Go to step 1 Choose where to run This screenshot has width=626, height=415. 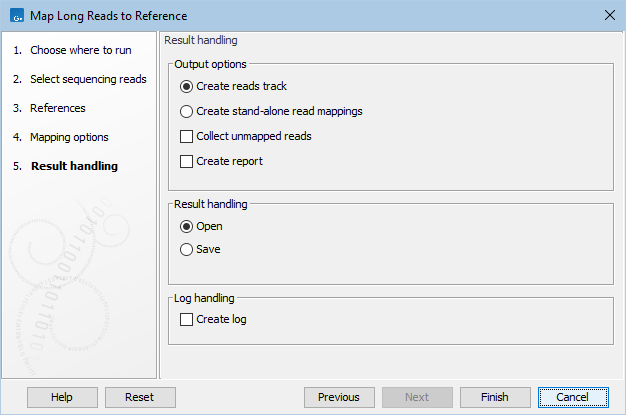[x=68, y=49]
